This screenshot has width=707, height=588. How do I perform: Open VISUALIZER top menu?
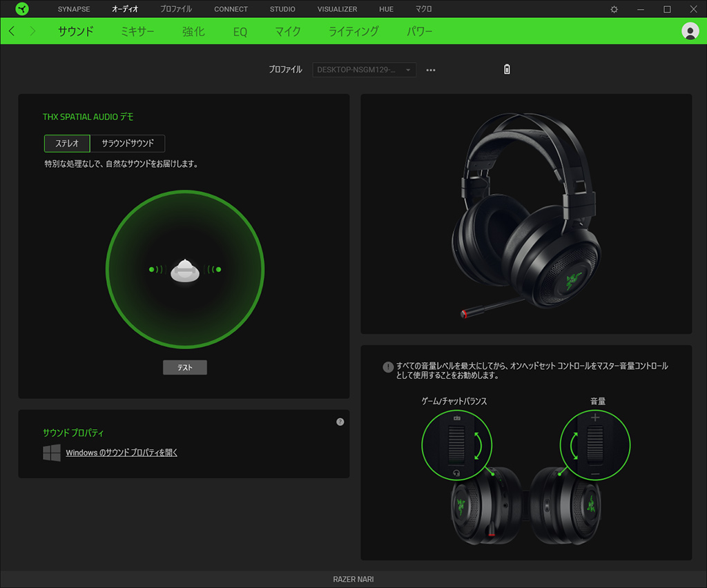pyautogui.click(x=337, y=9)
